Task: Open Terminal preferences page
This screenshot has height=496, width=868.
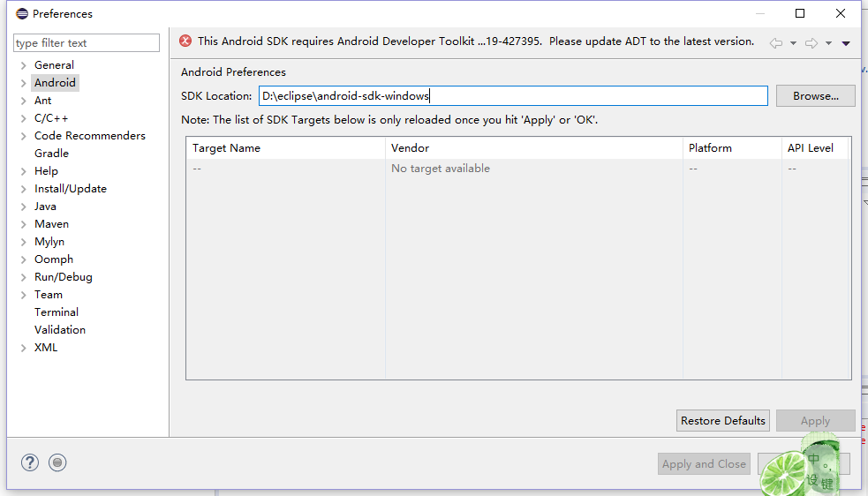Action: tap(57, 312)
